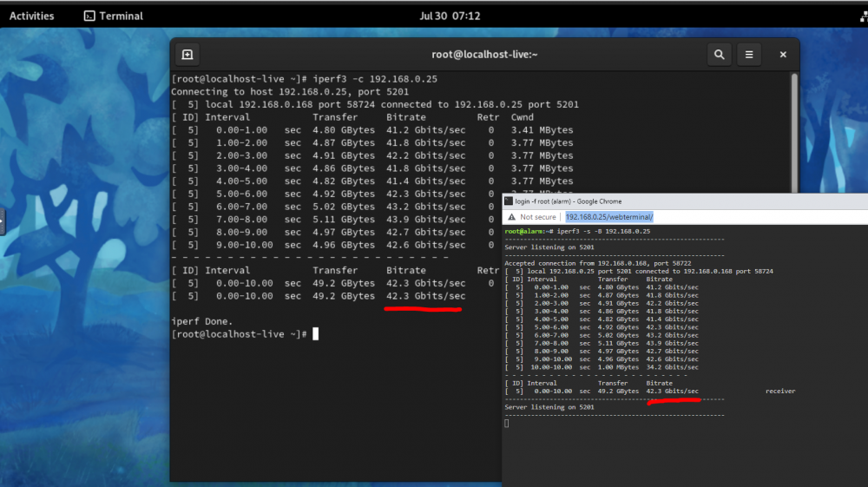Click the '41.2 Gbits/sec' value in main terminal

425,130
